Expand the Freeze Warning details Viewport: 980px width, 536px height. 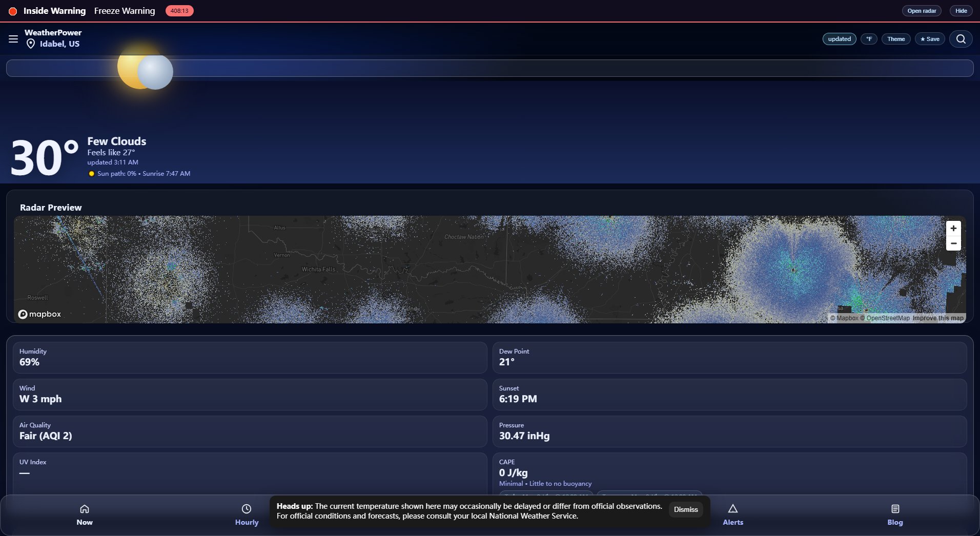click(x=124, y=10)
